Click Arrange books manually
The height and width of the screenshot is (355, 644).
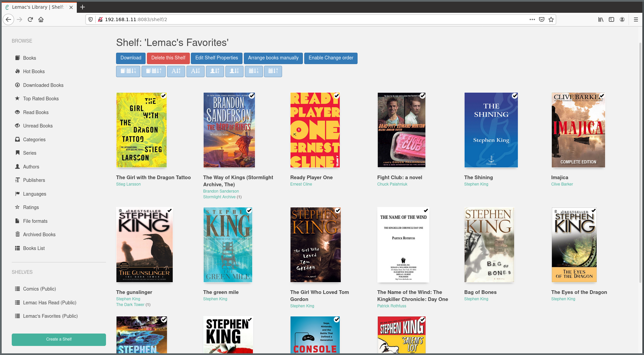pos(273,58)
